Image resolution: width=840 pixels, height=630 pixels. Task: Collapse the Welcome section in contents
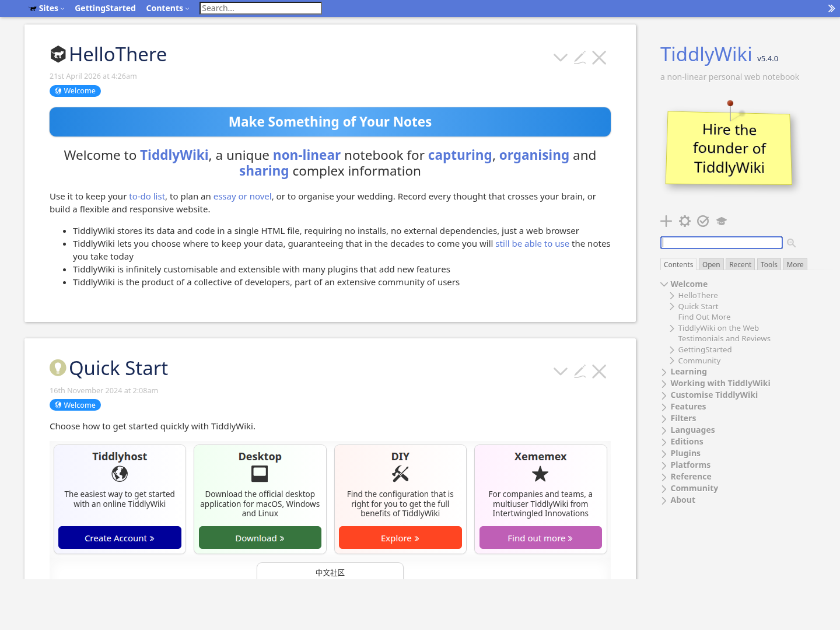tap(664, 284)
